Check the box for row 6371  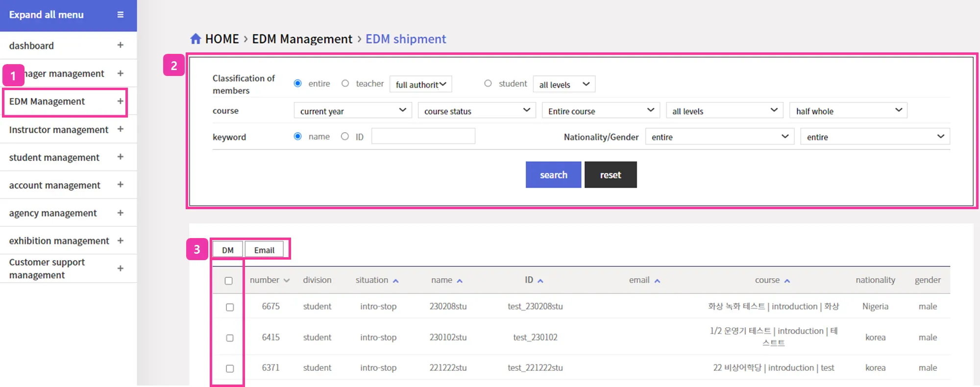230,368
